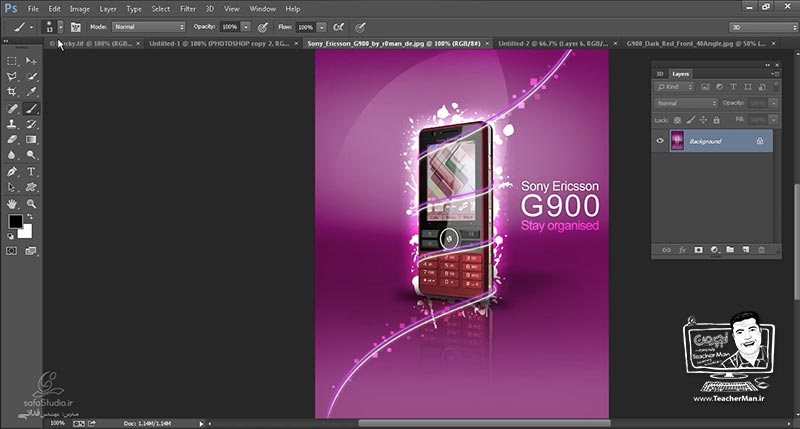Open the Layers panel flyout menu

(x=775, y=74)
